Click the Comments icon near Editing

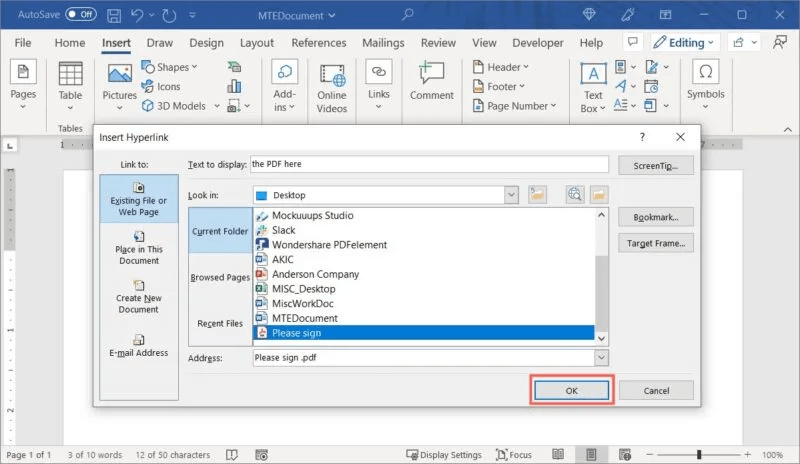(633, 42)
